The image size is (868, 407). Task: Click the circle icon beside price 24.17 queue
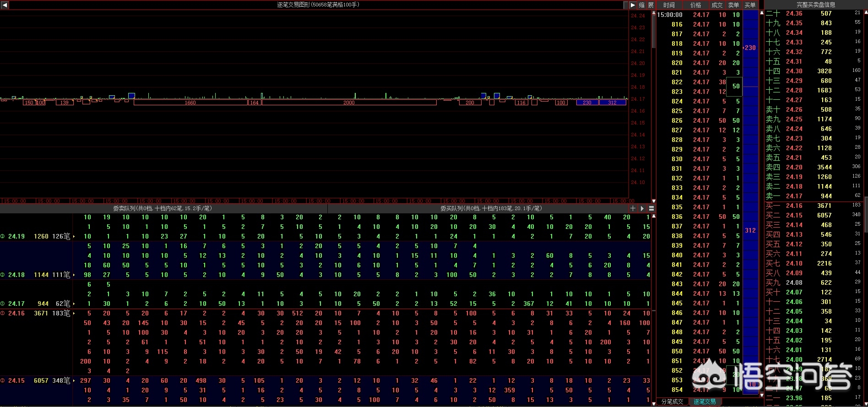pyautogui.click(x=3, y=304)
